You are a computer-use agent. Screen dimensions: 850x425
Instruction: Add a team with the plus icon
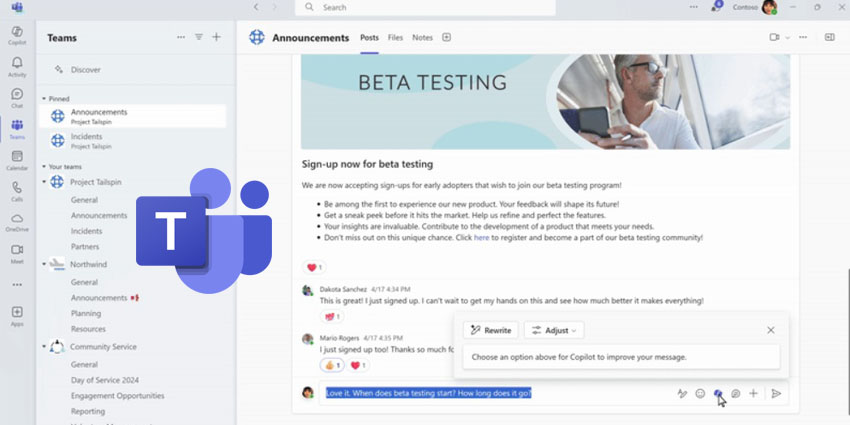(216, 37)
